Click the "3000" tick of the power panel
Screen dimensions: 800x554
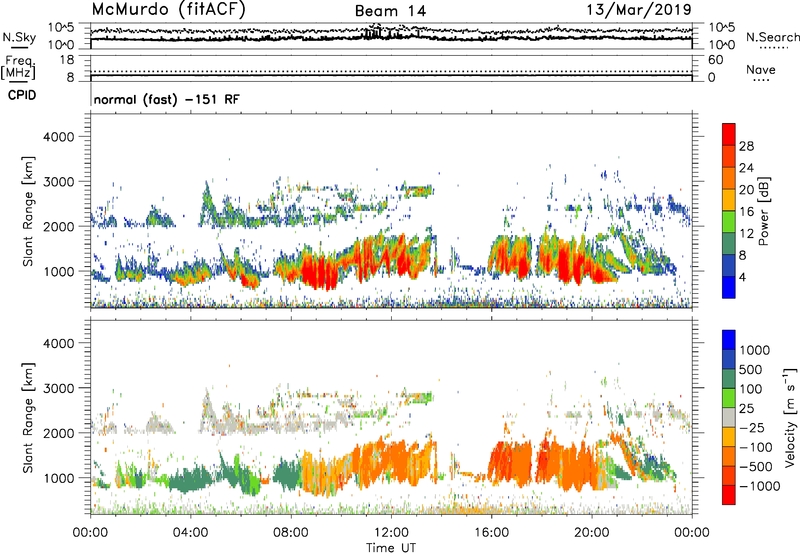(x=58, y=182)
